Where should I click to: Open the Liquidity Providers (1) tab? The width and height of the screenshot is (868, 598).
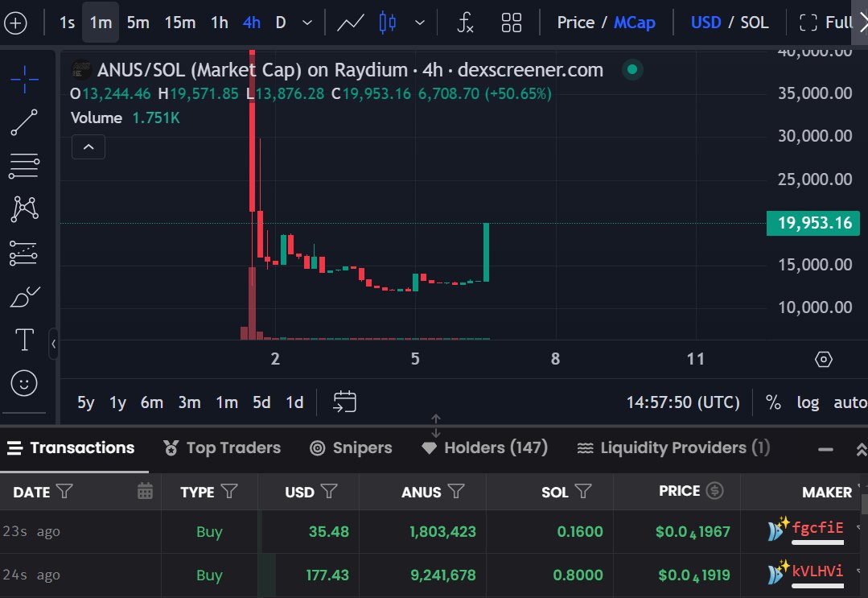673,448
